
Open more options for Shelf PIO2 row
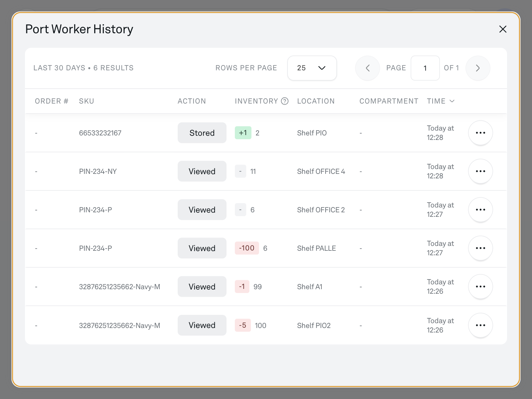tap(480, 325)
